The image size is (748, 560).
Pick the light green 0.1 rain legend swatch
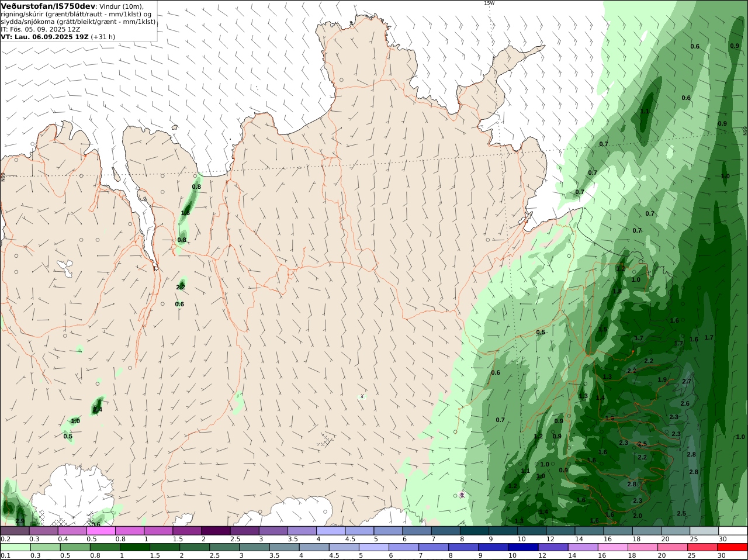[15, 547]
